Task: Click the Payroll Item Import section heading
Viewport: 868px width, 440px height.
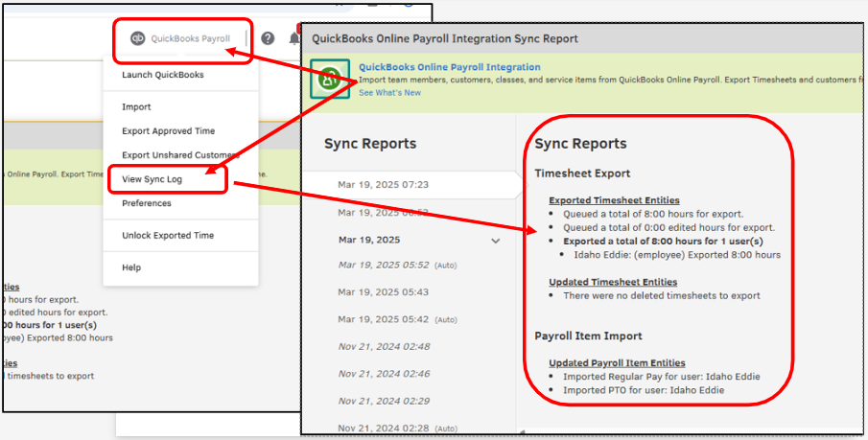Action: 588,336
